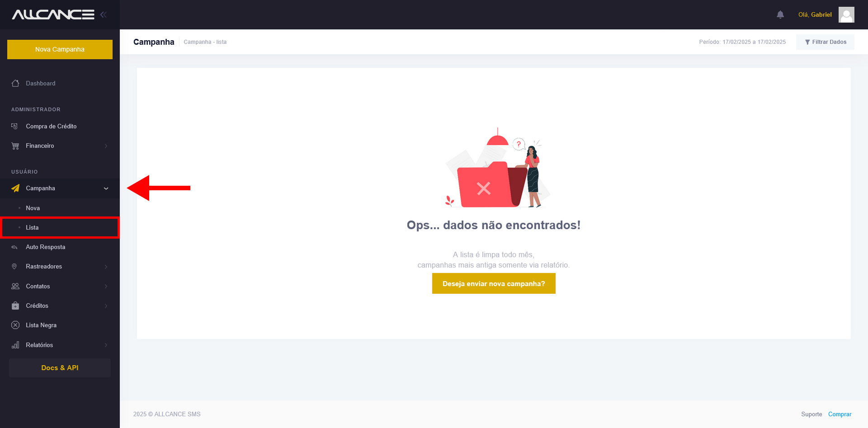The width and height of the screenshot is (868, 428).
Task: Click the Dashboard home icon
Action: (15, 83)
